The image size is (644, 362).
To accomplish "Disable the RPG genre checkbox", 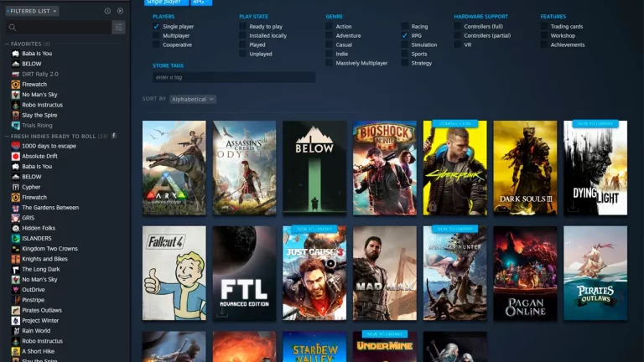I will 405,36.
